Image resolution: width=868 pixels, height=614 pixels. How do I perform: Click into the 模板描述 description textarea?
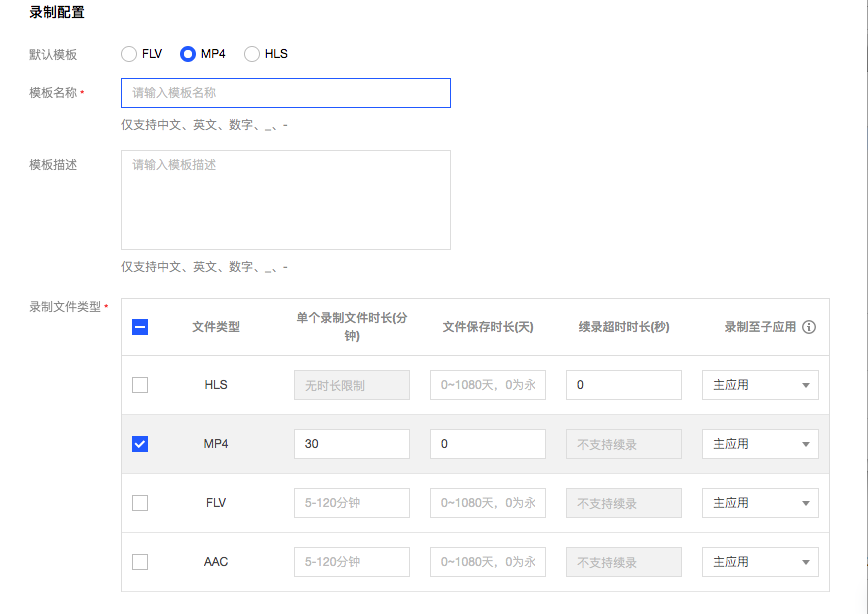tap(286, 200)
